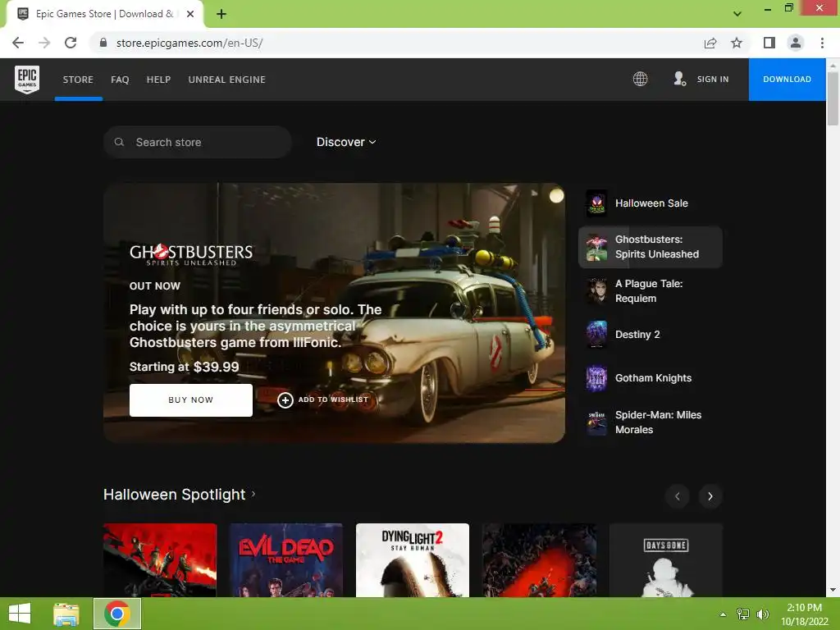Viewport: 840px width, 630px height.
Task: Open the Days Gone thumbnail
Action: click(x=665, y=559)
